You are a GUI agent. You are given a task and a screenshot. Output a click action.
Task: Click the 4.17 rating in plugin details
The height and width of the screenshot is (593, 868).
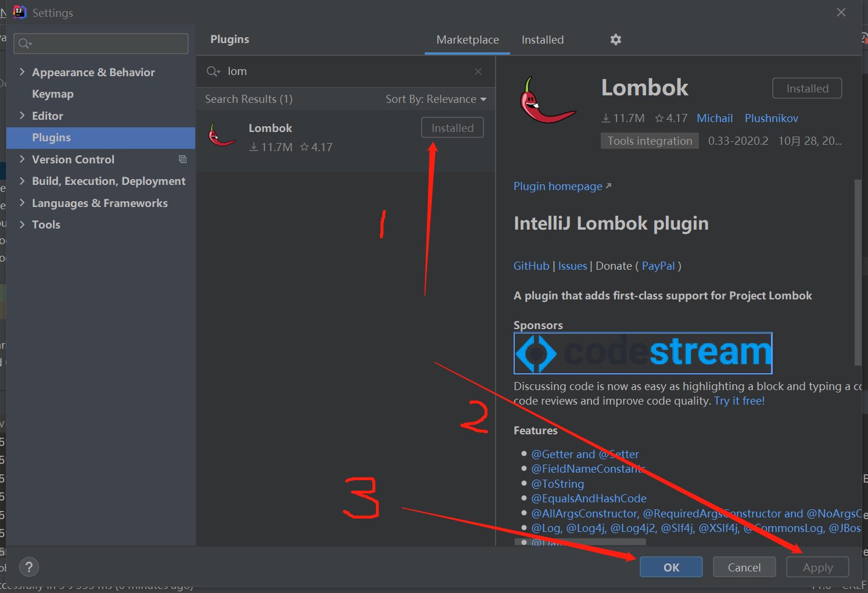point(671,119)
